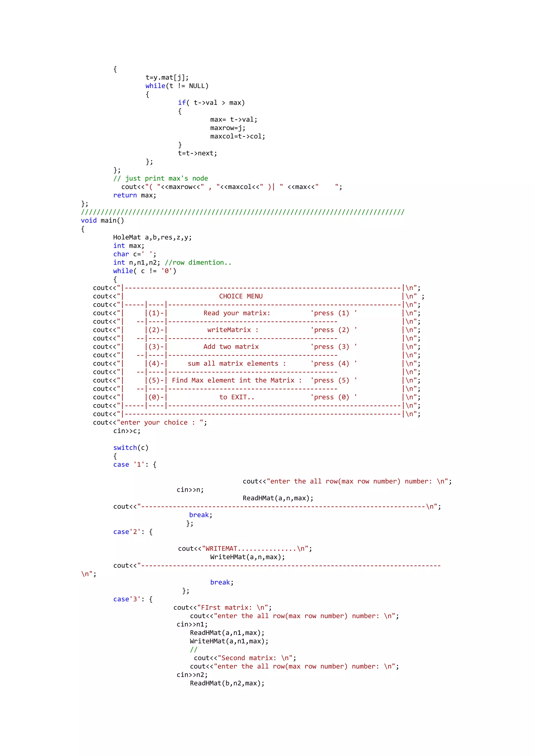The width and height of the screenshot is (535, 756).
Task: Click the '//row dimention..' comment
Action: pyautogui.click(x=198, y=262)
